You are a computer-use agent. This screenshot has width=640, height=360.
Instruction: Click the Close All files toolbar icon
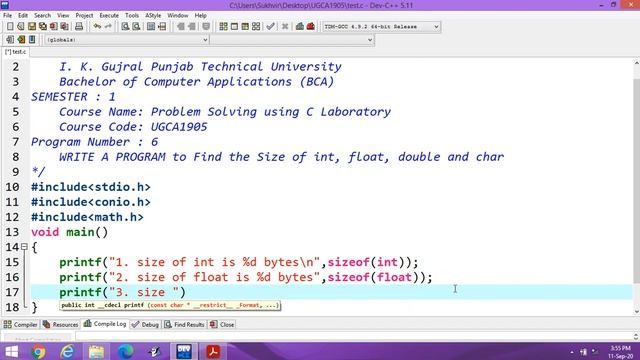click(x=64, y=27)
